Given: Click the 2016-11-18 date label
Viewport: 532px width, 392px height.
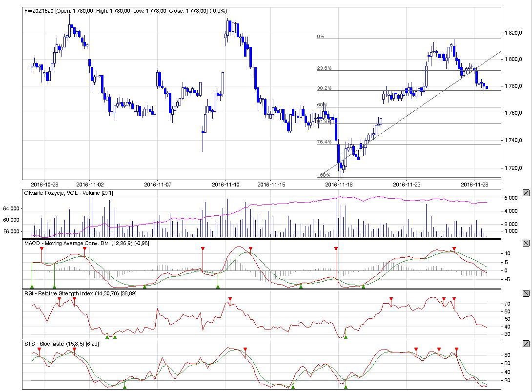Looking at the screenshot, I should 339,185.
